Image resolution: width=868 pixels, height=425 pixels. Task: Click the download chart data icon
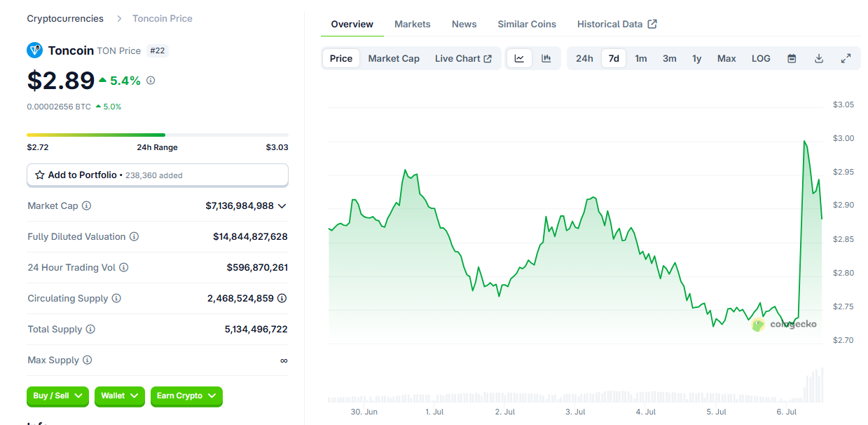click(x=818, y=58)
